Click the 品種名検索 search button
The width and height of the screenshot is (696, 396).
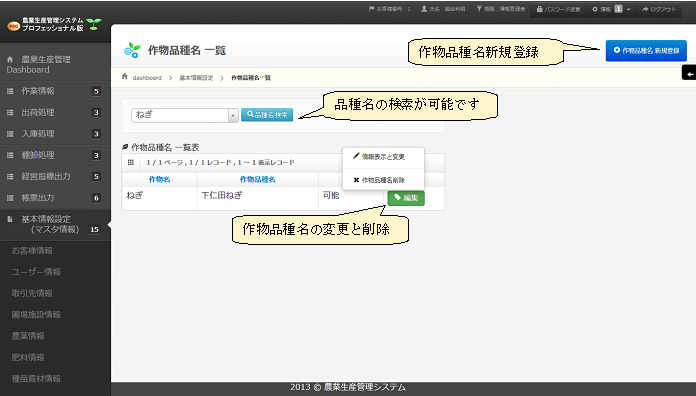(267, 115)
